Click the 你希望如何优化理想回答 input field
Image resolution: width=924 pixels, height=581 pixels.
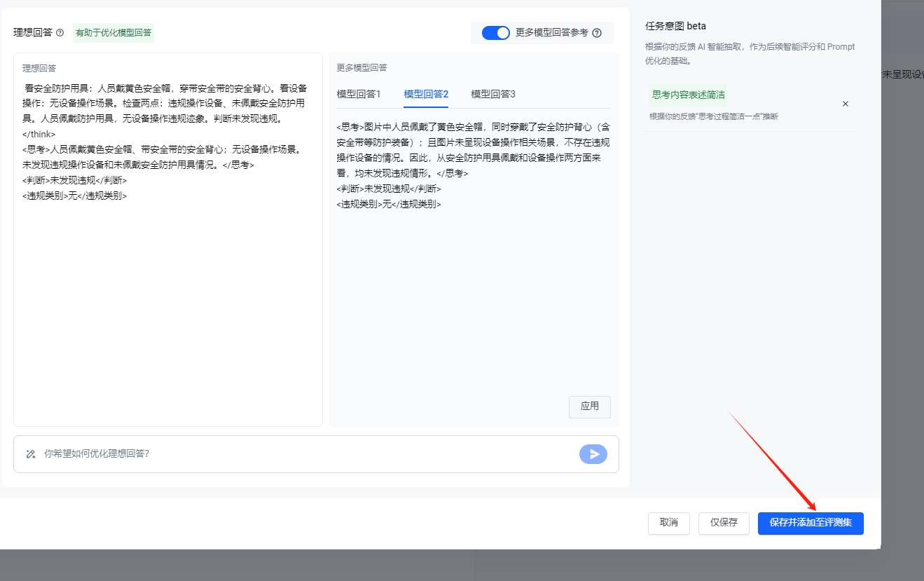click(x=316, y=454)
